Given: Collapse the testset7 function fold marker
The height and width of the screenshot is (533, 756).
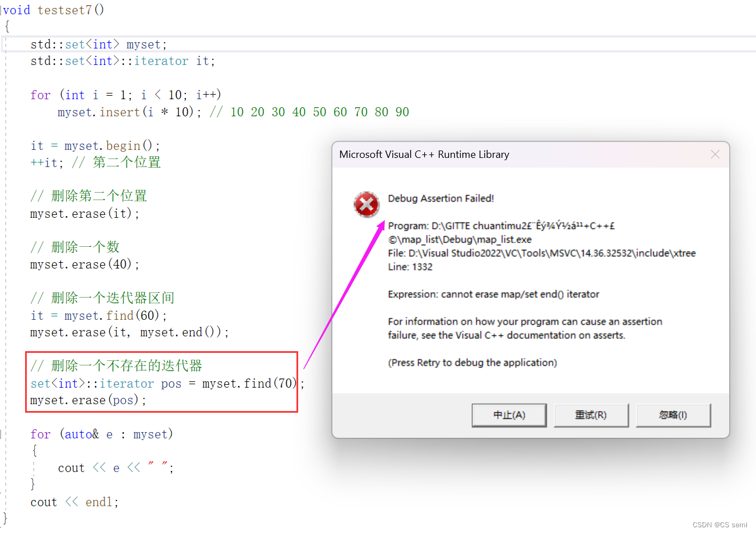Looking at the screenshot, I should click(x=2, y=10).
